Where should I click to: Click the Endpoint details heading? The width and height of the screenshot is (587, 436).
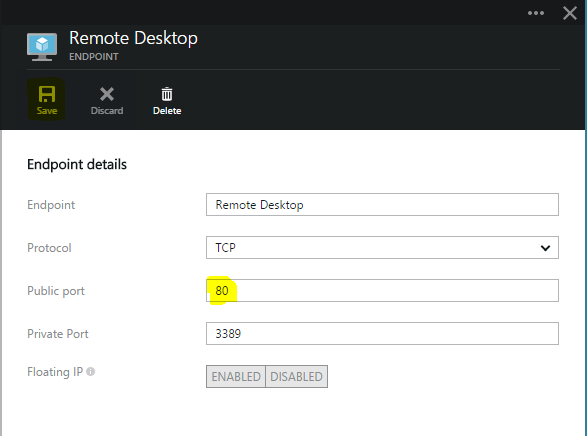coord(77,165)
